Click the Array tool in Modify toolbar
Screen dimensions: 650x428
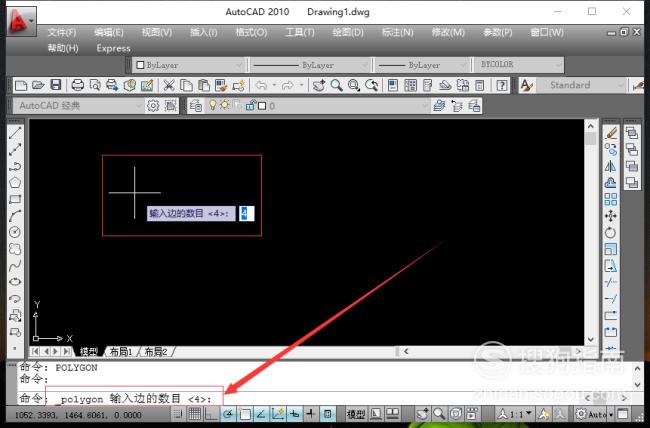611,199
